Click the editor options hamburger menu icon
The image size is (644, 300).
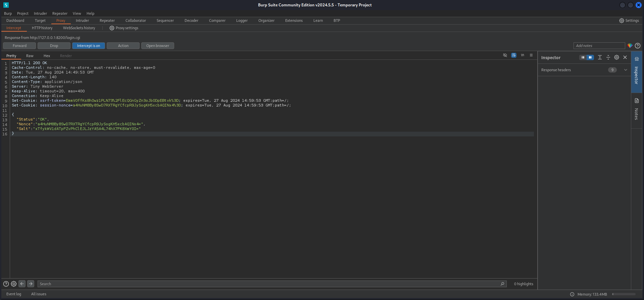tap(531, 55)
